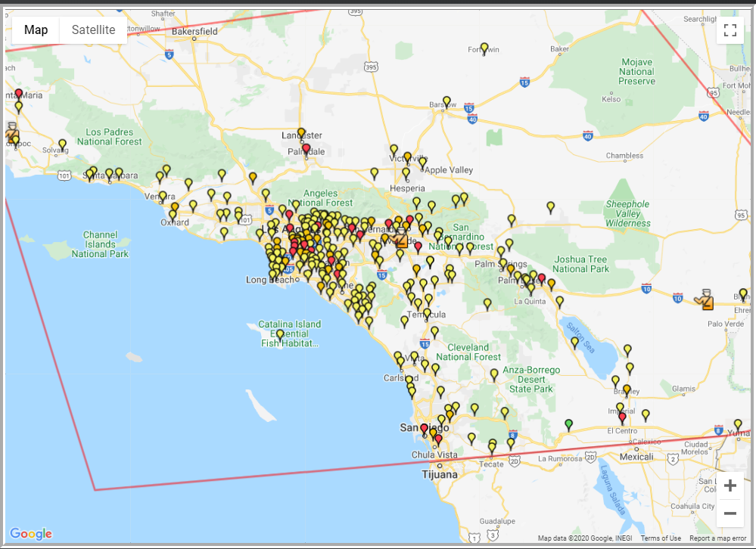
Task: Zoom out with the minus button
Action: point(730,513)
